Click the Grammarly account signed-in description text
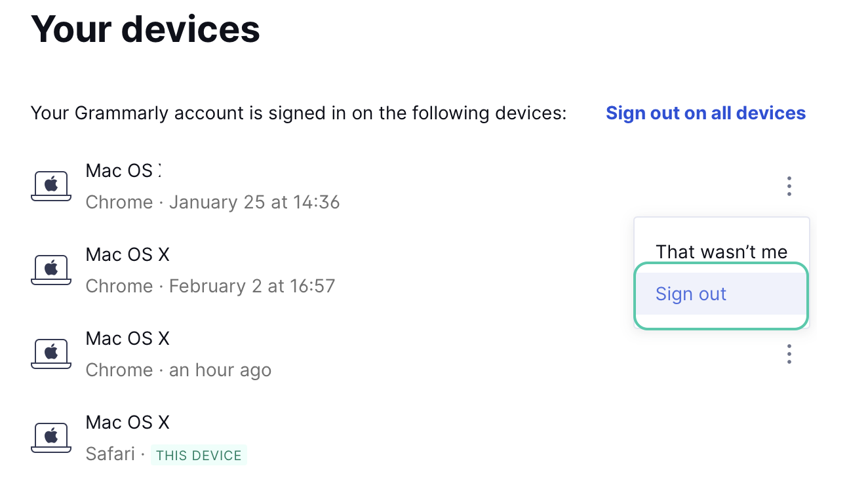This screenshot has width=868, height=489. pyautogui.click(x=298, y=113)
